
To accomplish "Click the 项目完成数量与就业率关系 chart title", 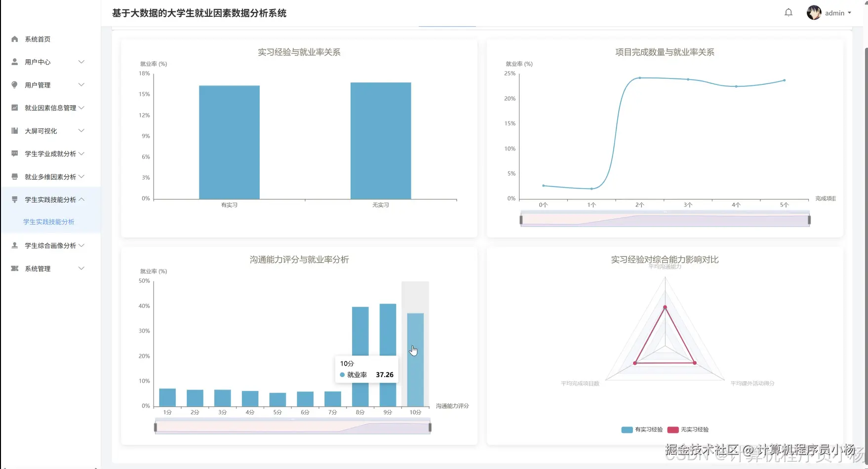I will click(x=665, y=52).
